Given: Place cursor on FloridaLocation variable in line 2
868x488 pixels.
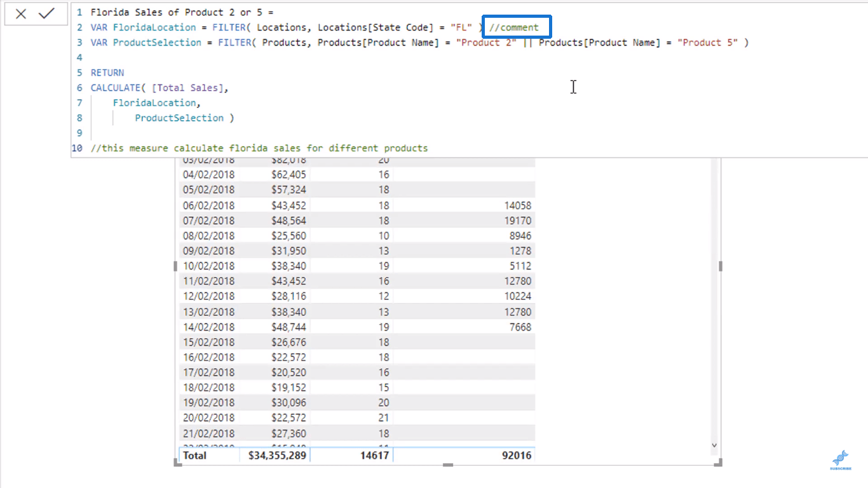Looking at the screenshot, I should pos(154,27).
